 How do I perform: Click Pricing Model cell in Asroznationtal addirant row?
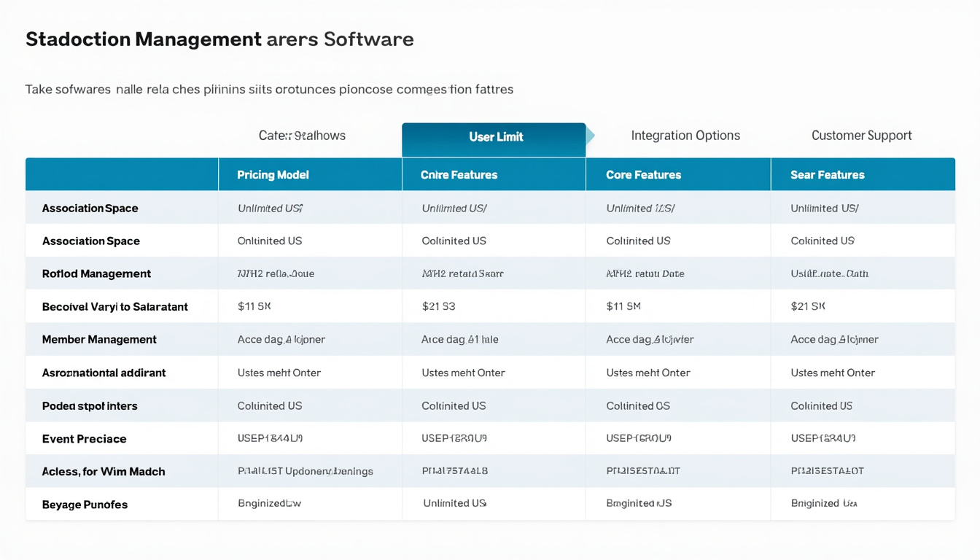click(279, 373)
